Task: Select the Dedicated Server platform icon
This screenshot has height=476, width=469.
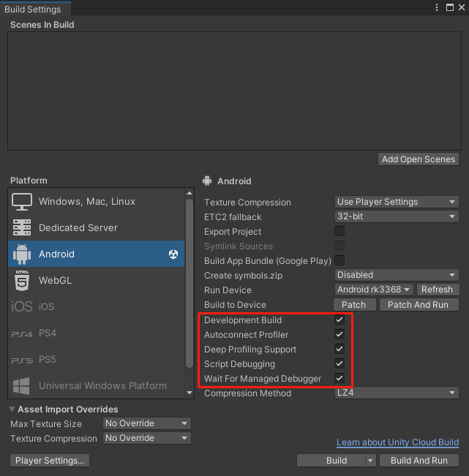Action: [x=22, y=227]
